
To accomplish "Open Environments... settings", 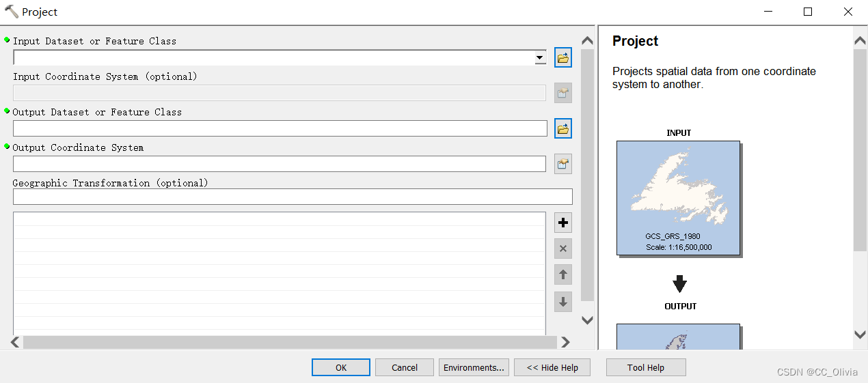I will (x=474, y=367).
